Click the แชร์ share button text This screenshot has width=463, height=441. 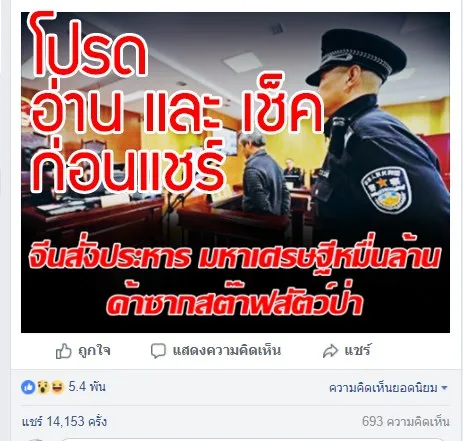click(x=357, y=351)
